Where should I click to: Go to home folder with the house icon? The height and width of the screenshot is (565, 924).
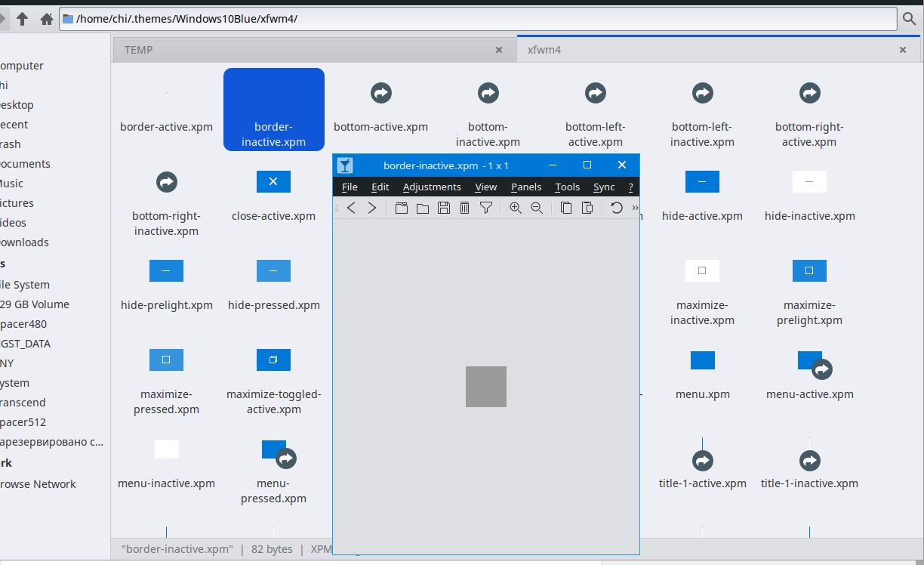(x=46, y=19)
